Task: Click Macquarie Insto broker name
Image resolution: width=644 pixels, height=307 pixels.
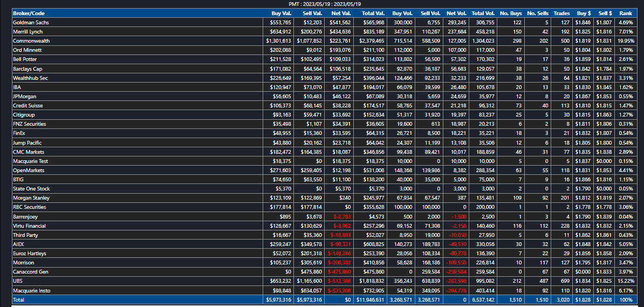Action: point(31,291)
